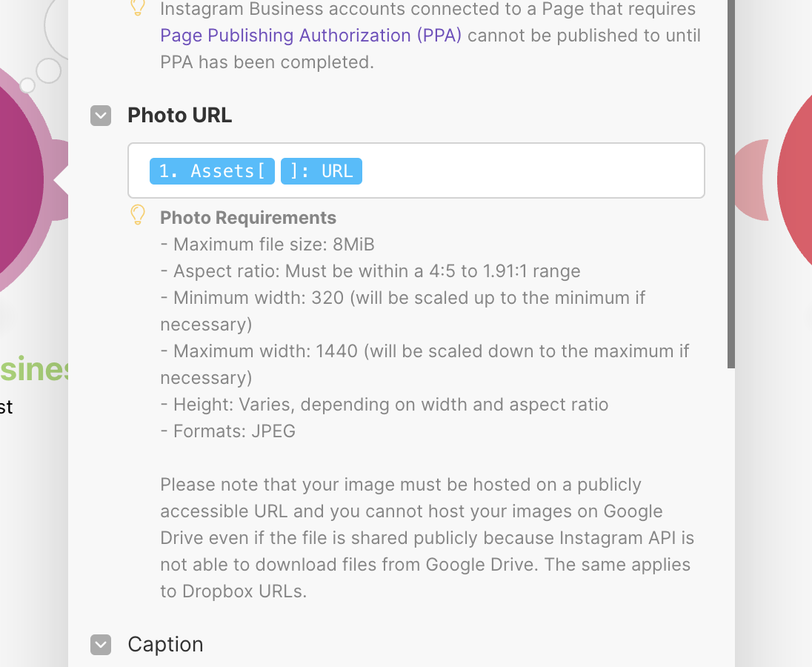The height and width of the screenshot is (667, 812).
Task: Click the Caption field label
Action: click(x=165, y=645)
